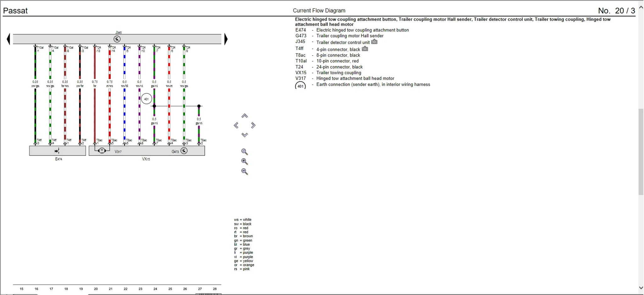The image size is (644, 295).
Task: Click the 'br/ws' wire color label
Action: click(65, 86)
